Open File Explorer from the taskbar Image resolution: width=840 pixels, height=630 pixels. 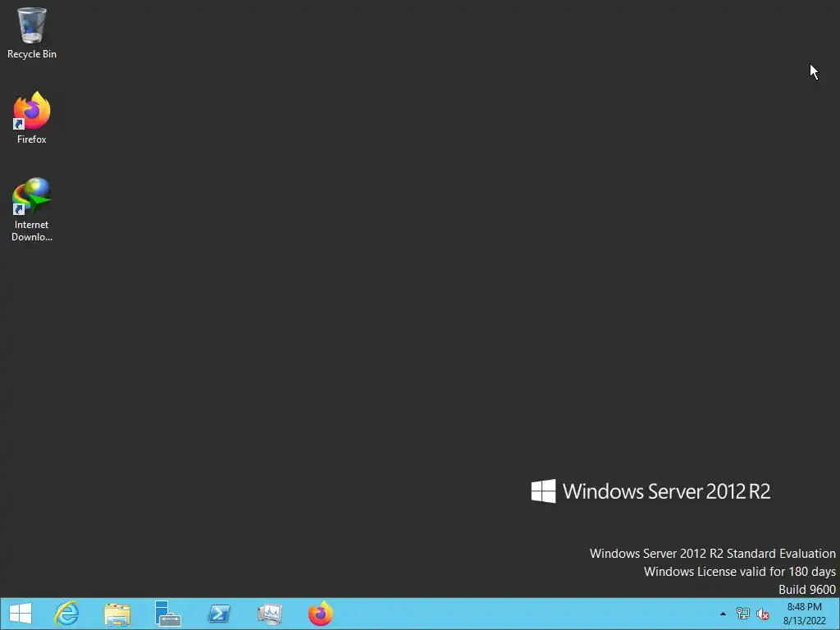pos(116,614)
